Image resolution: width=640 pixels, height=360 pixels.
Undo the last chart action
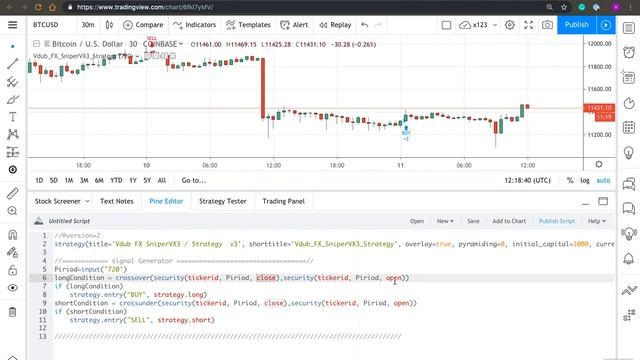(x=364, y=25)
